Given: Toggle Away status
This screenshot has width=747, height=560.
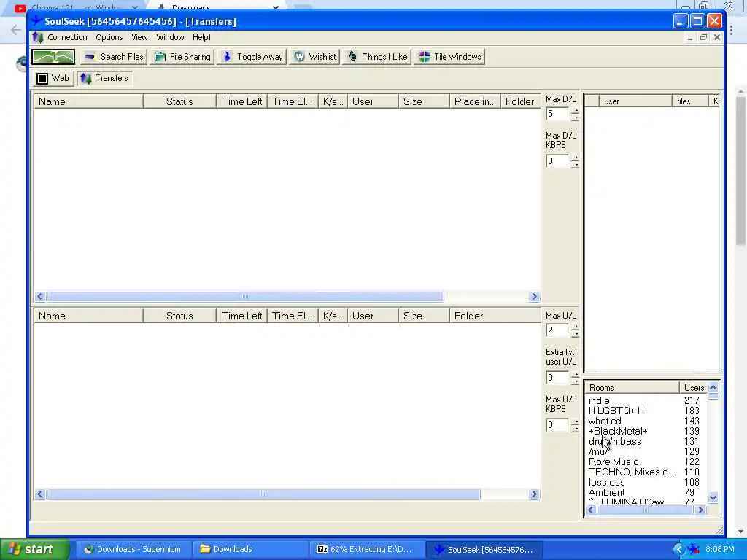Looking at the screenshot, I should [252, 57].
